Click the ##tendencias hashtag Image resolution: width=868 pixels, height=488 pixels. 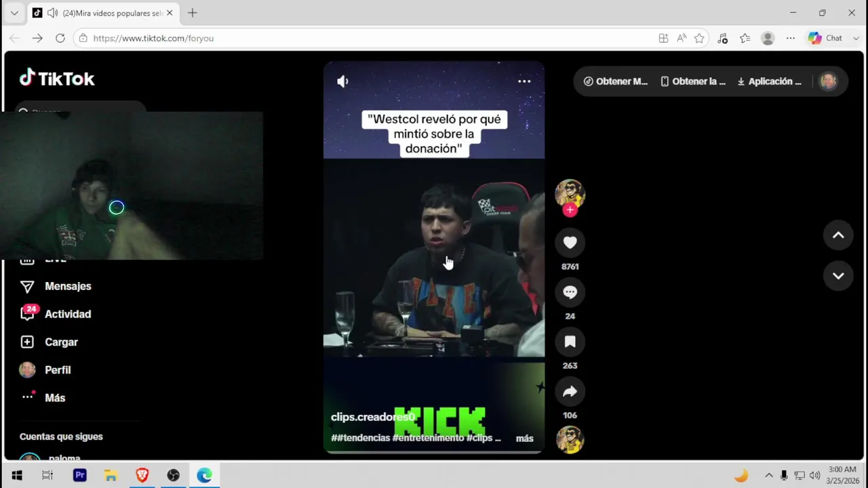coord(360,438)
